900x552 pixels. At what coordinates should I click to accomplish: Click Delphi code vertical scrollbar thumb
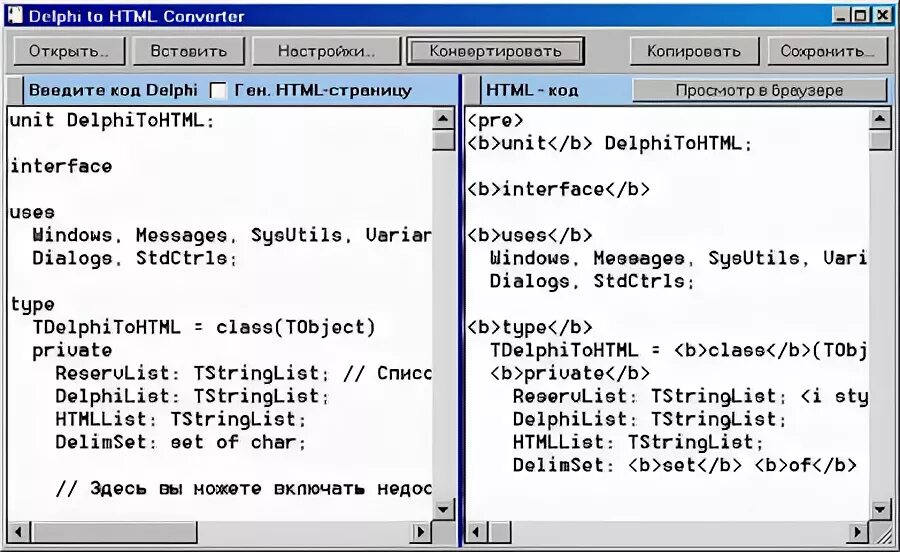click(x=443, y=141)
